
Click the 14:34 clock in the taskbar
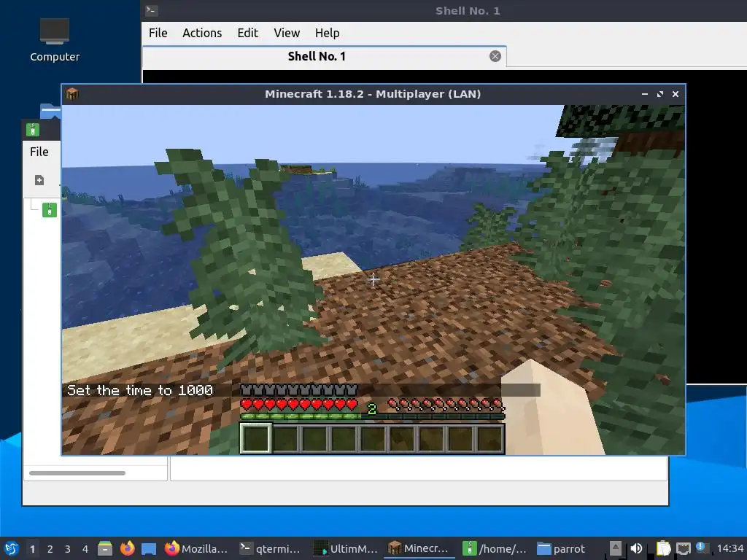coord(730,548)
